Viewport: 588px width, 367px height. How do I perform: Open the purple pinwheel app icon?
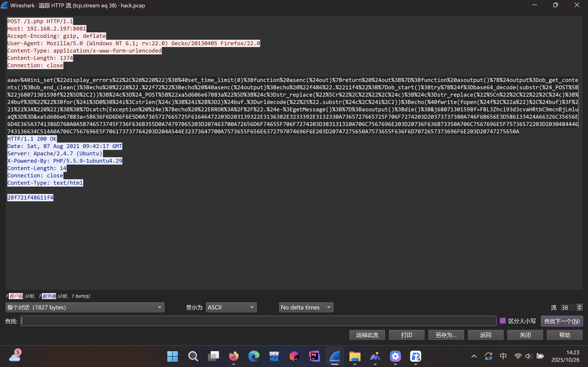pyautogui.click(x=395, y=356)
